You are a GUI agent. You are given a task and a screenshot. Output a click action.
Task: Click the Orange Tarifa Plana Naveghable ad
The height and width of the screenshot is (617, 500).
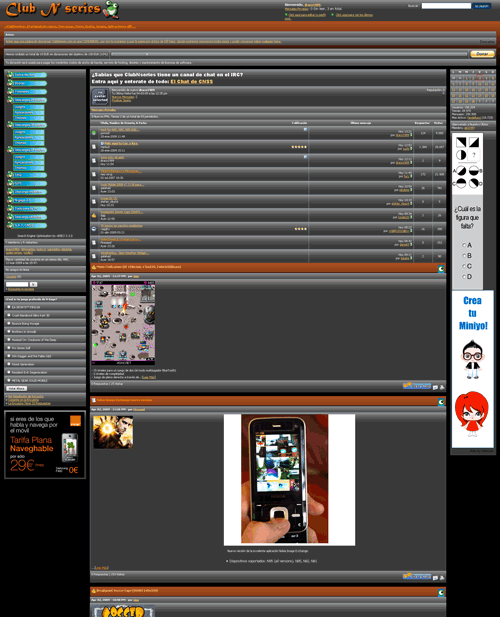(45, 445)
